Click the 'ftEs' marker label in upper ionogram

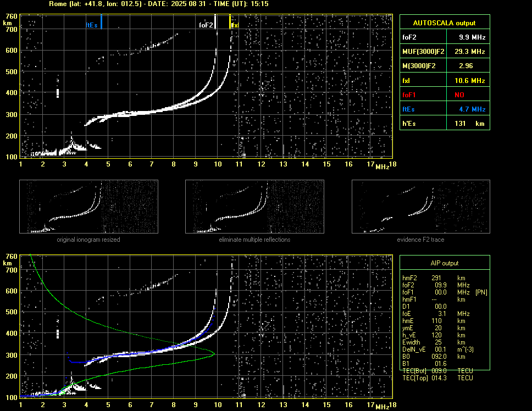(92, 25)
